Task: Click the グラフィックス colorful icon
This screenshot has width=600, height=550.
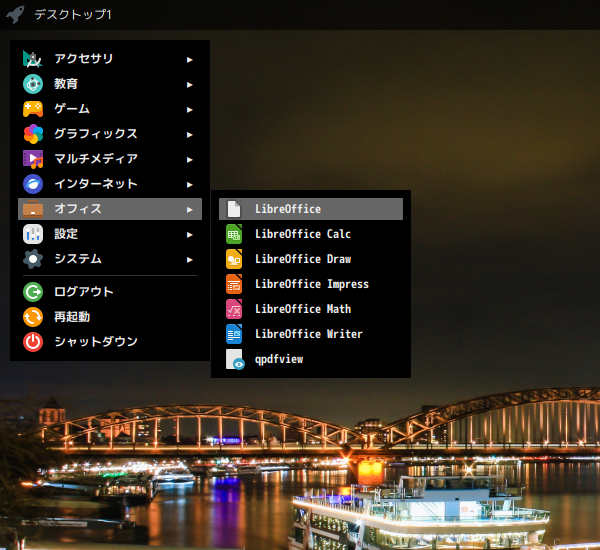Action: [x=33, y=134]
